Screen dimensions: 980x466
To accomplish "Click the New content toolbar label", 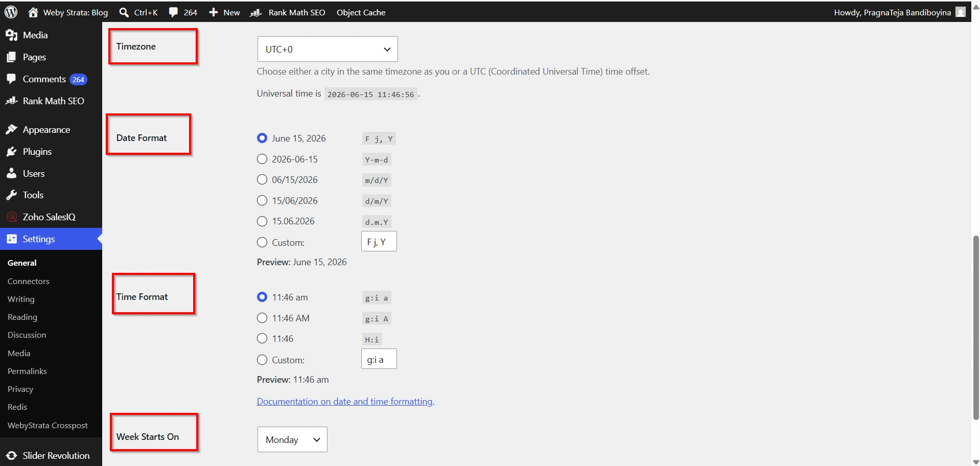I will click(x=231, y=12).
